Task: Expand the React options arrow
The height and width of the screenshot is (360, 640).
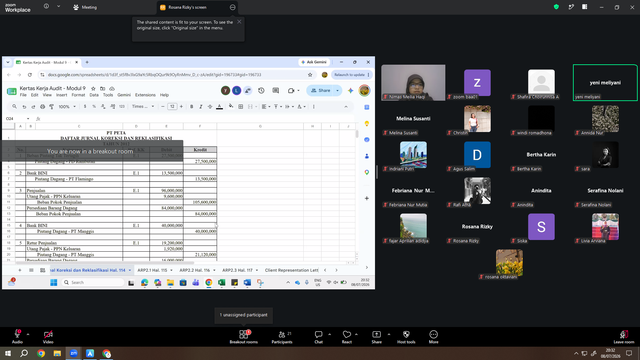Action: [x=356, y=334]
